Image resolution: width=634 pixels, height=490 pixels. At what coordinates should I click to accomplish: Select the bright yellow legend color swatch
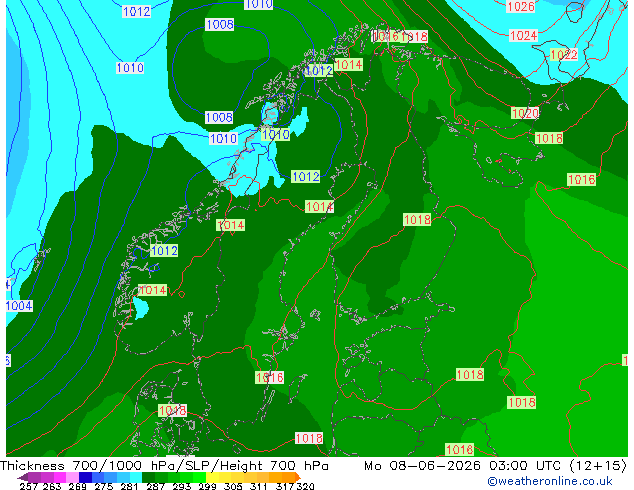tap(212, 477)
